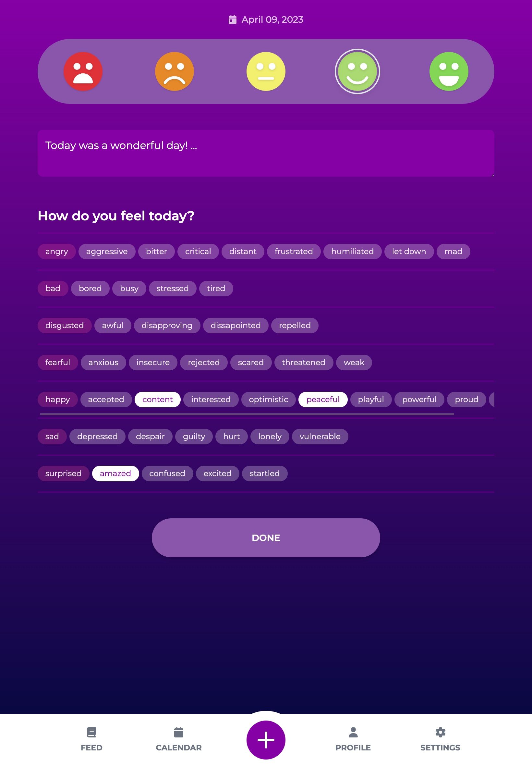Enable the "excited" feeling tag
This screenshot has width=532, height=766.
click(x=217, y=473)
